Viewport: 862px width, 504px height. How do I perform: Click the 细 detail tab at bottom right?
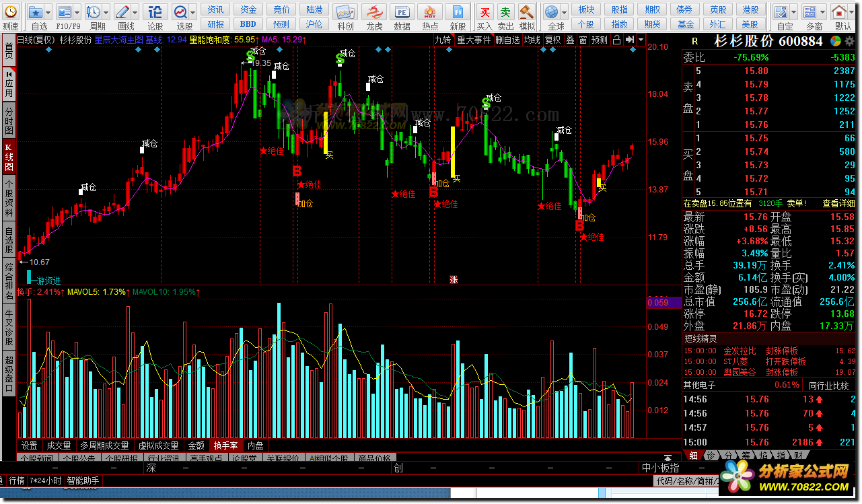[693, 456]
